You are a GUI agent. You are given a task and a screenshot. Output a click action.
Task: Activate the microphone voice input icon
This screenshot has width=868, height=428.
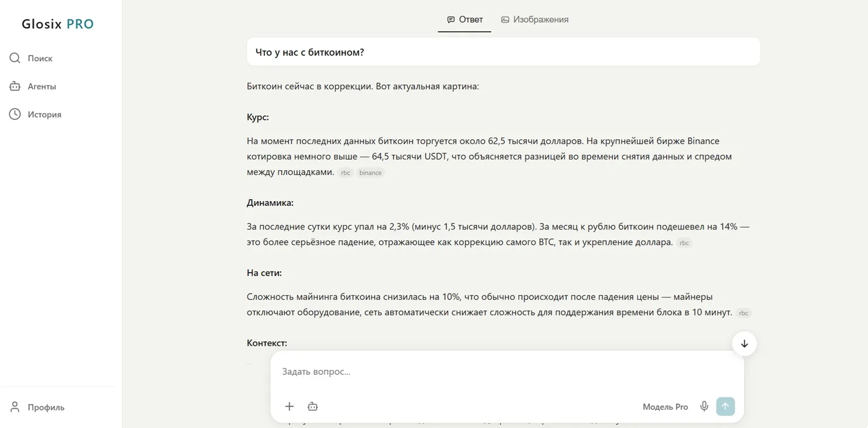pyautogui.click(x=704, y=406)
